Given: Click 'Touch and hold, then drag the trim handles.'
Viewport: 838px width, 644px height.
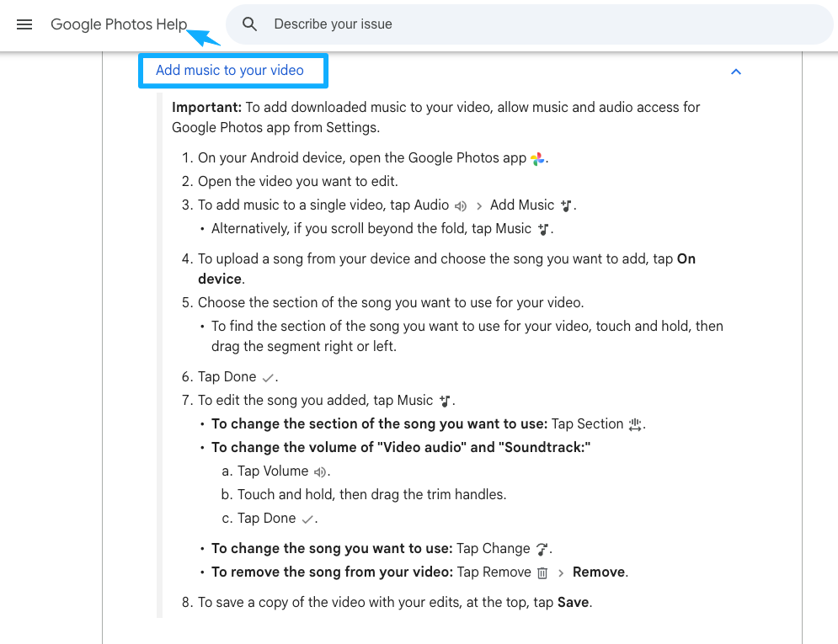Looking at the screenshot, I should [371, 494].
